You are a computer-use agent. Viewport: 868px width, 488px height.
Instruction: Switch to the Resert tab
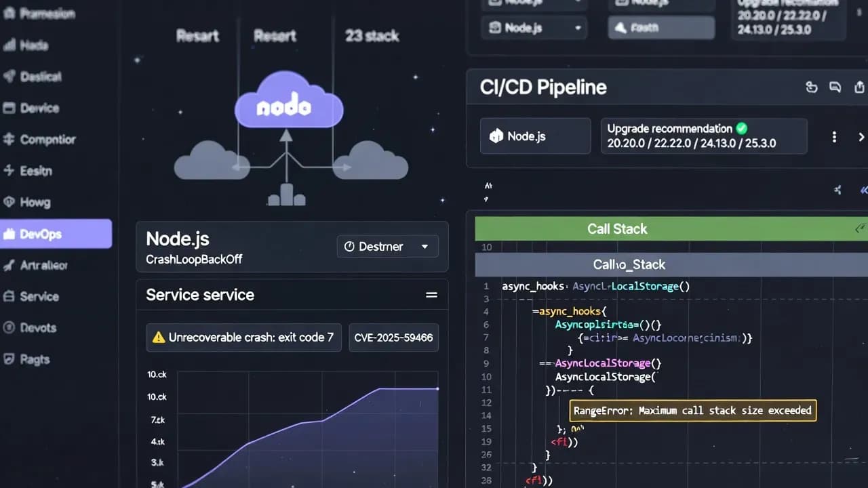[274, 36]
